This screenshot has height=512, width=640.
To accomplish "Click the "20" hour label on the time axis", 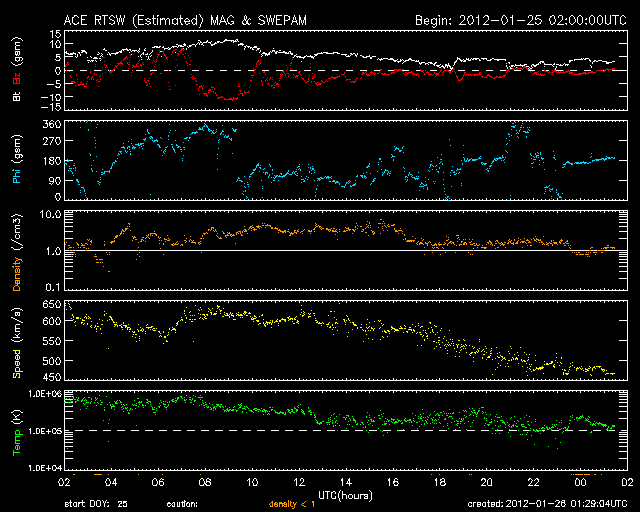I will [487, 483].
